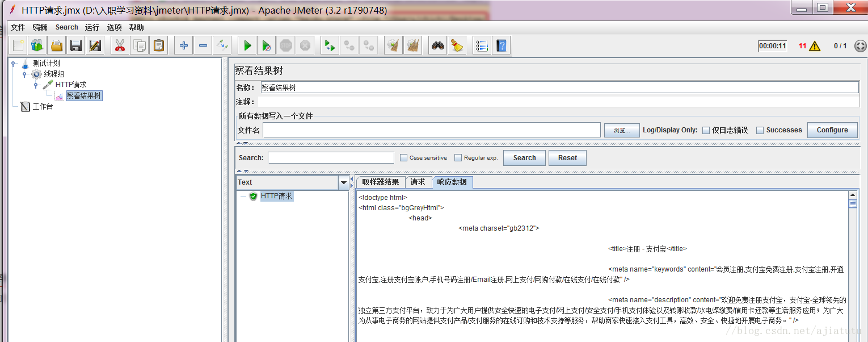
Task: Tick the Case sensitive checkbox
Action: 403,158
